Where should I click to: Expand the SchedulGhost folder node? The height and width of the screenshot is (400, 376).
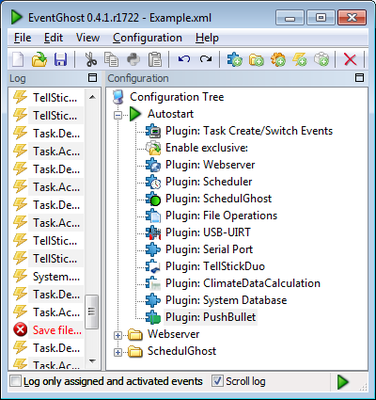pos(118,352)
